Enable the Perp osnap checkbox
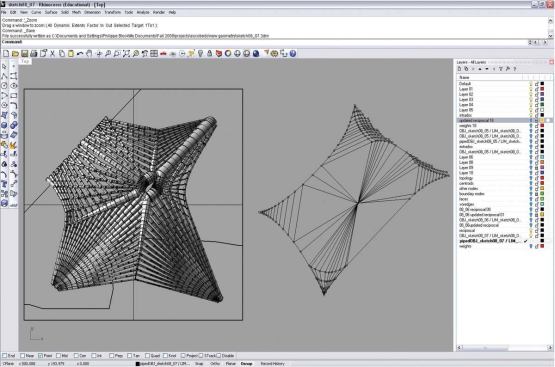 pyautogui.click(x=111, y=356)
